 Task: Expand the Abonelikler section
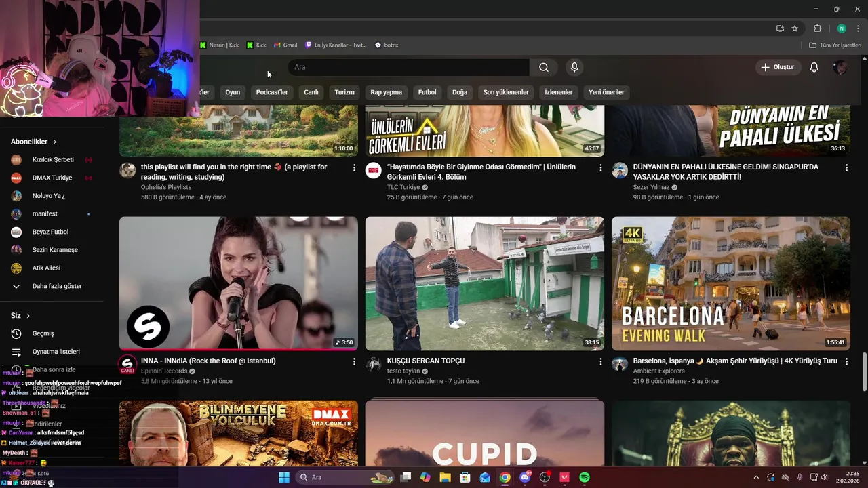pos(34,142)
